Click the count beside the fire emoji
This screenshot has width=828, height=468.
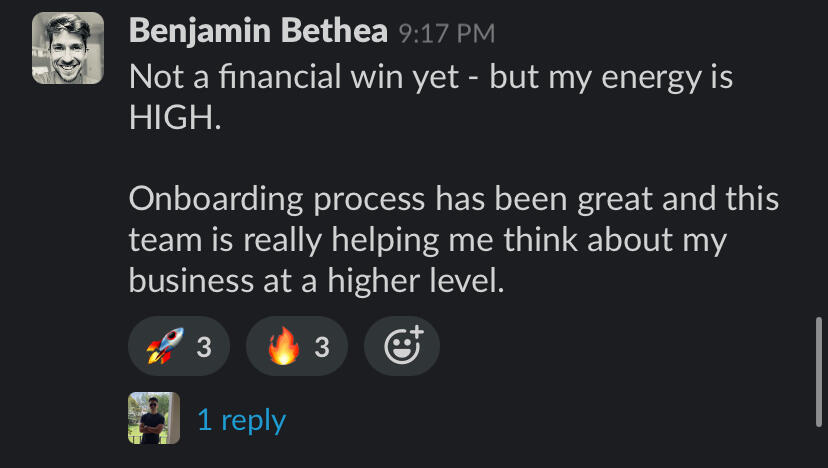click(321, 347)
